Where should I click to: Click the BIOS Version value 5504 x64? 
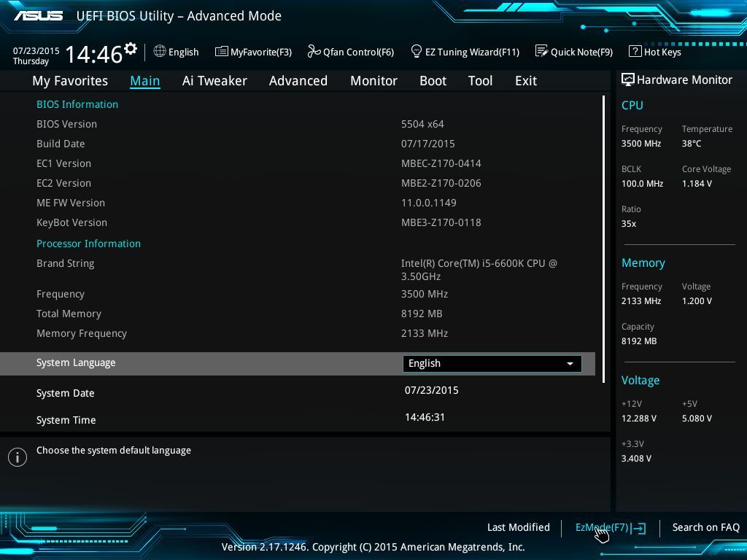click(422, 124)
